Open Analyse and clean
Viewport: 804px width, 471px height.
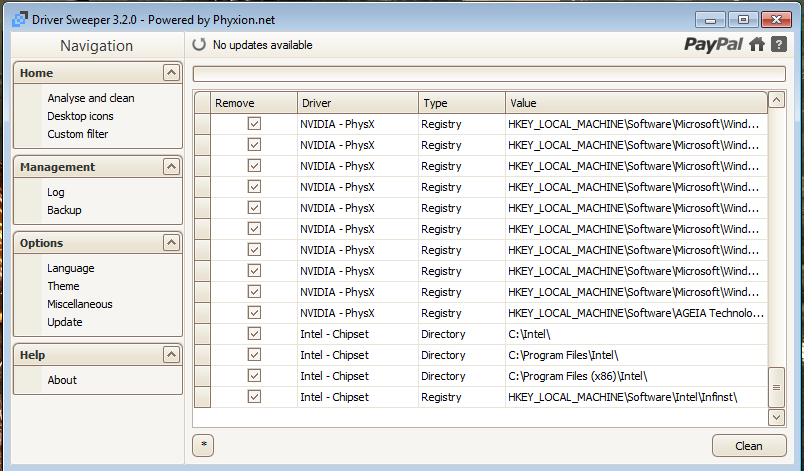pyautogui.click(x=91, y=98)
